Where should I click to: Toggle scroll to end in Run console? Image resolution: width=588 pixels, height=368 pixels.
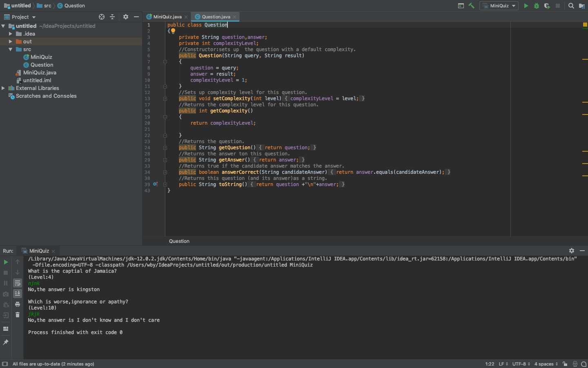point(18,294)
